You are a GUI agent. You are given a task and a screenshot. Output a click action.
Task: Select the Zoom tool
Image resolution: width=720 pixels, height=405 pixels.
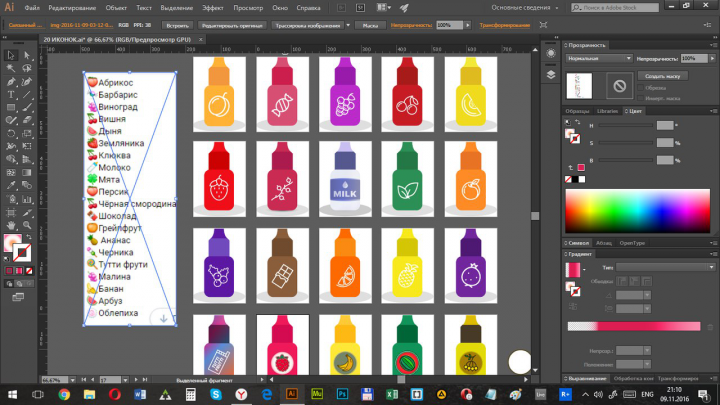[27, 225]
